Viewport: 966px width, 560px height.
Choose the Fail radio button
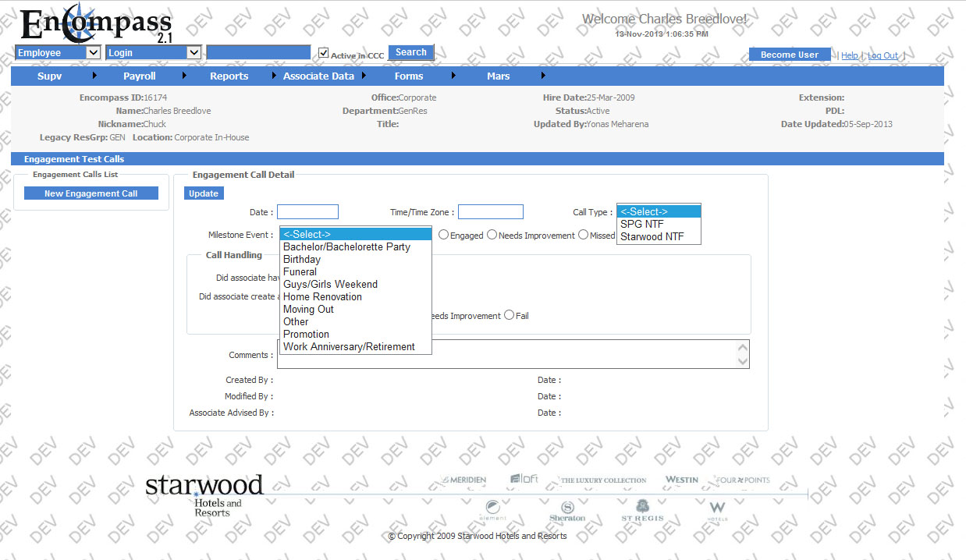509,315
